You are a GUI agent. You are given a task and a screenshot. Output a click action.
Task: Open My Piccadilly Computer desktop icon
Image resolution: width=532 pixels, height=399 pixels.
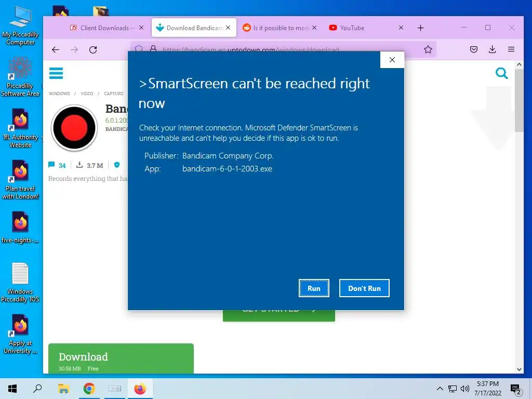point(20,26)
